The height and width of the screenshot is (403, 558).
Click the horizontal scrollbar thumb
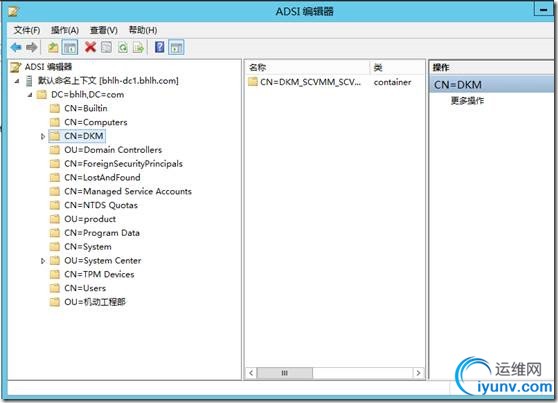[285, 373]
